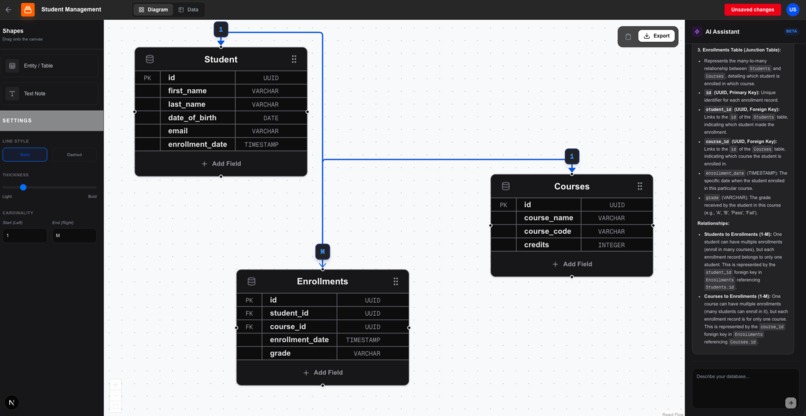Click the FK key beside course_id

click(x=249, y=327)
